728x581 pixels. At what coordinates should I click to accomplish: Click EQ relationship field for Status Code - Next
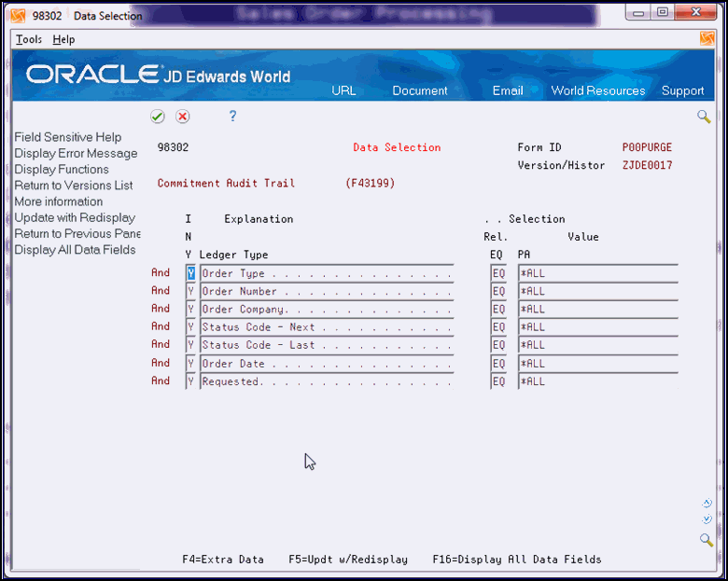498,327
